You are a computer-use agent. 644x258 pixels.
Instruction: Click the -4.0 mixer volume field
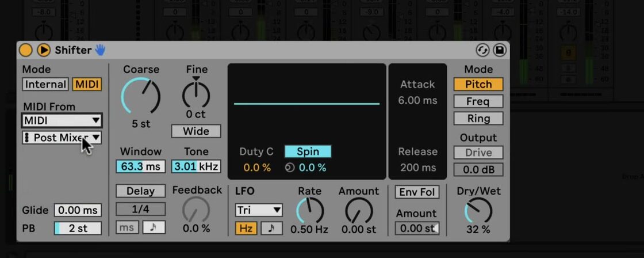click(x=503, y=12)
